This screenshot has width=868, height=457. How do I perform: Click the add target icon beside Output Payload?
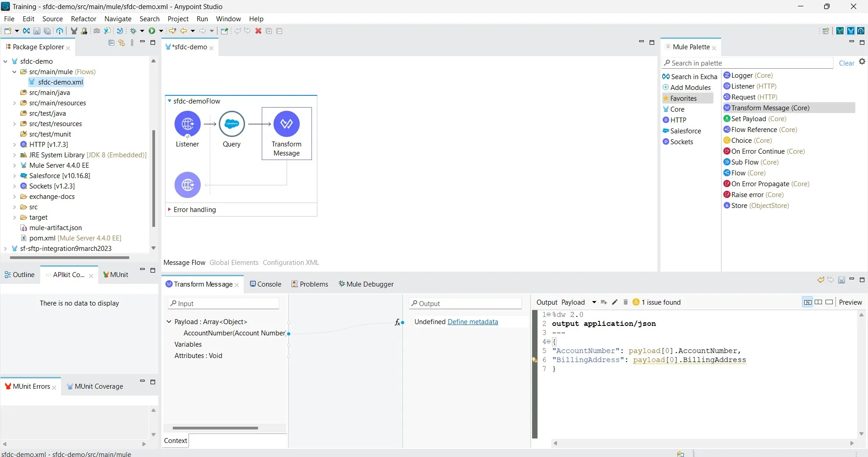(604, 302)
